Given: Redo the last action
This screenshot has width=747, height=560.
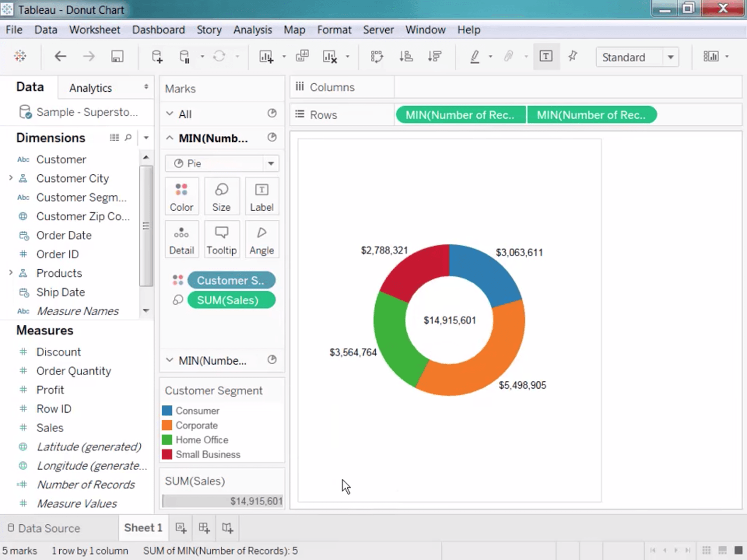Looking at the screenshot, I should point(89,56).
